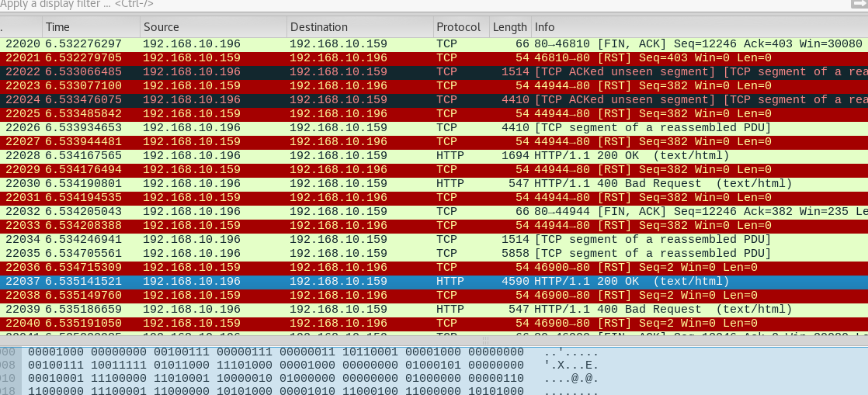
Task: Select highlighted packet 22037 HTTP row
Action: click(388, 282)
